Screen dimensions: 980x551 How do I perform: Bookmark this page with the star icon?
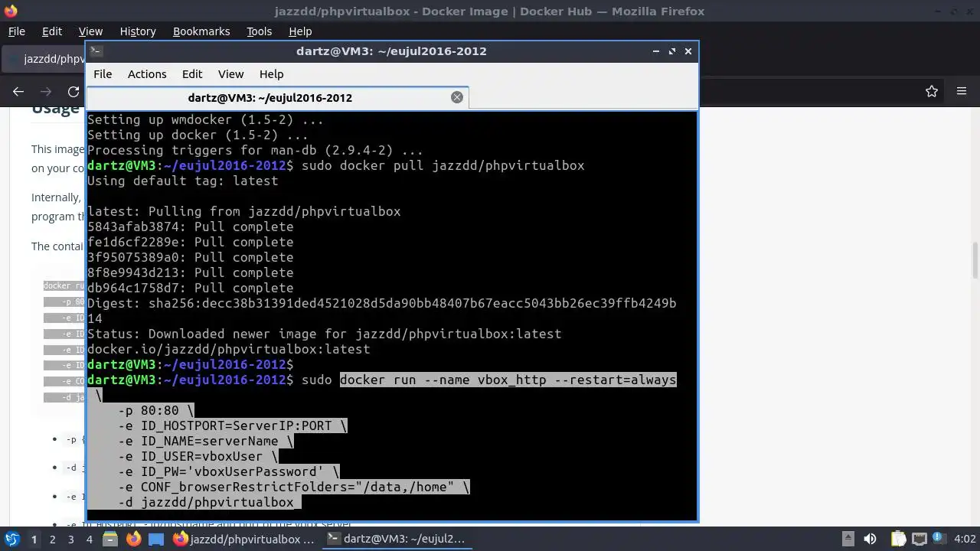(932, 91)
